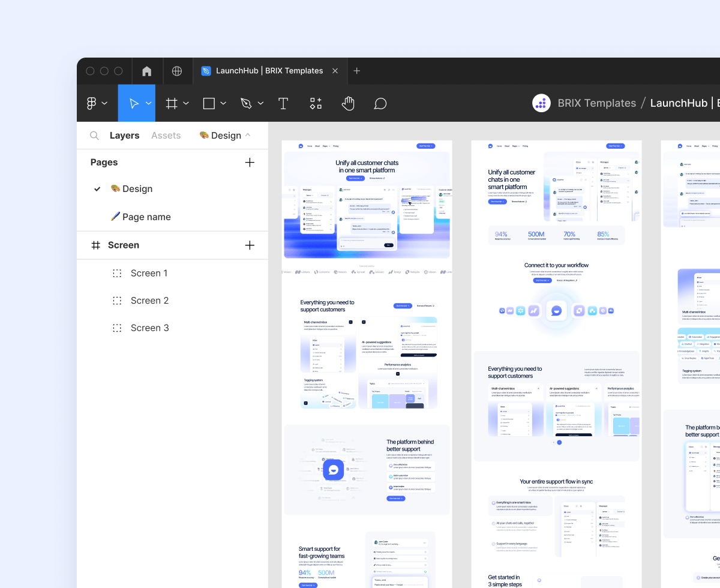The image size is (720, 588).
Task: Click the search icon in the left panel
Action: 94,135
